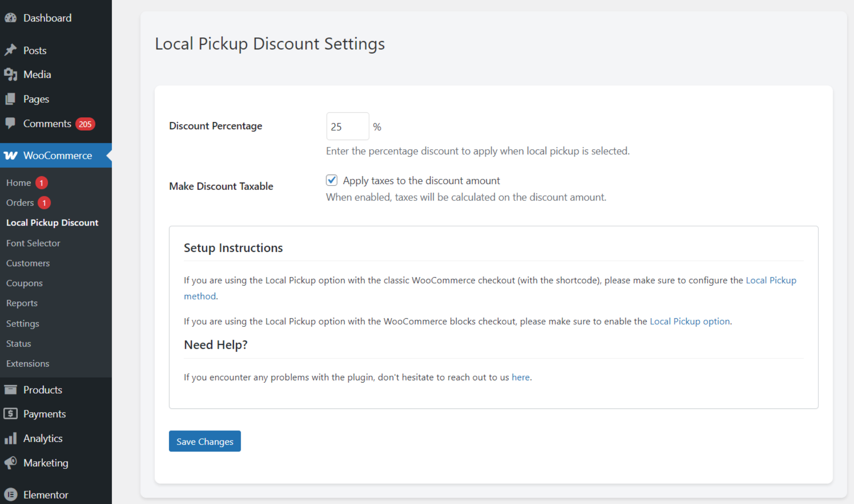Open WooCommerce Settings menu item

[x=22, y=323]
